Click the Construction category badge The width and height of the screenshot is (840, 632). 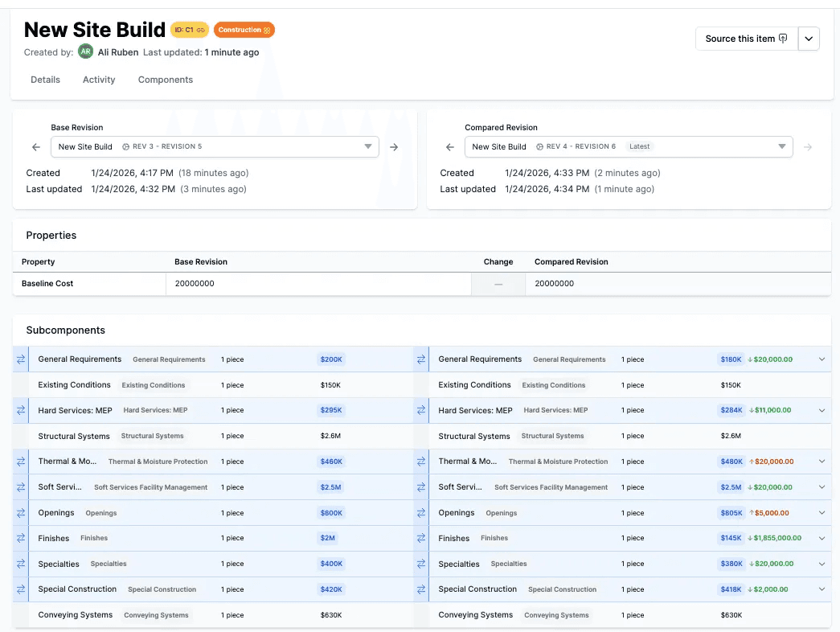tap(244, 30)
